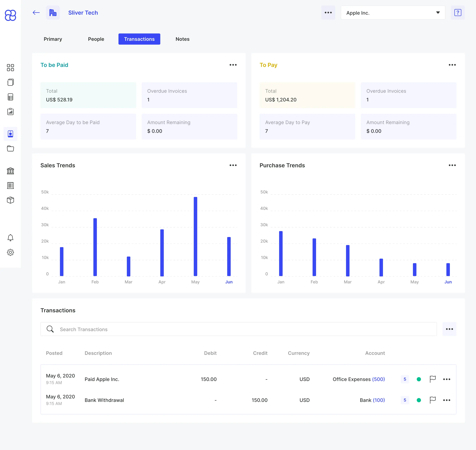The height and width of the screenshot is (450, 476).
Task: Click the notifications bell icon
Action: [x=10, y=238]
